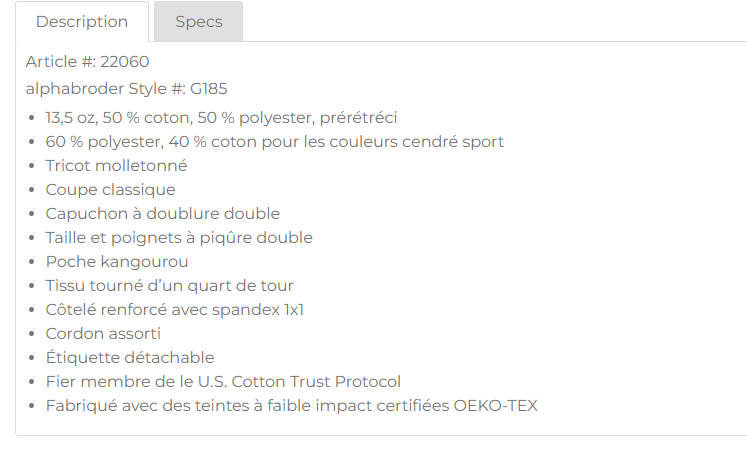Click the Cordon assorti list item
The height and width of the screenshot is (464, 747).
[x=103, y=334]
